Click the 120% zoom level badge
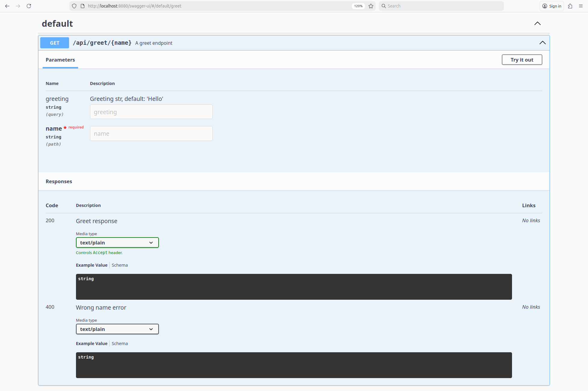588x391 pixels. [x=358, y=6]
